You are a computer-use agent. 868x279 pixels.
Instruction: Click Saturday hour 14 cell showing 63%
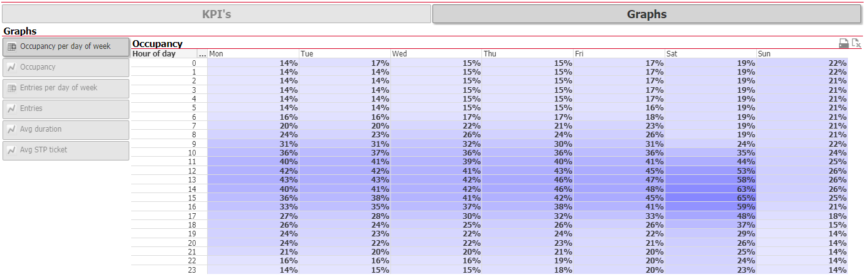pyautogui.click(x=711, y=189)
